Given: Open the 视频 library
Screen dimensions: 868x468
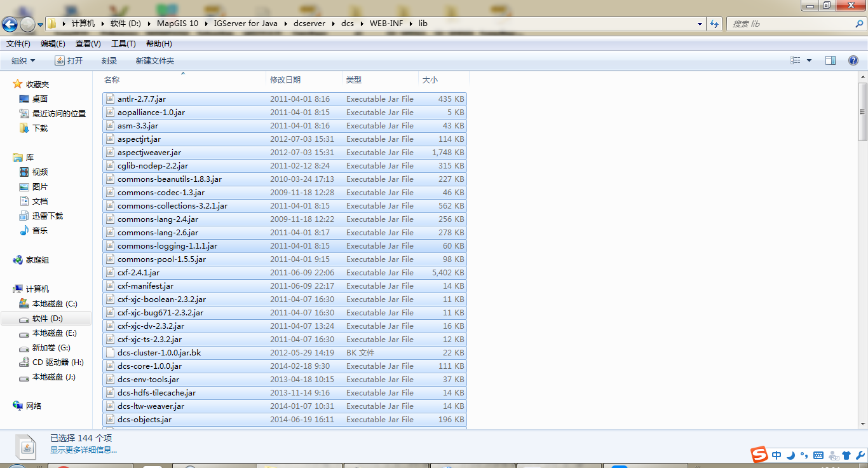Looking at the screenshot, I should pyautogui.click(x=40, y=172).
